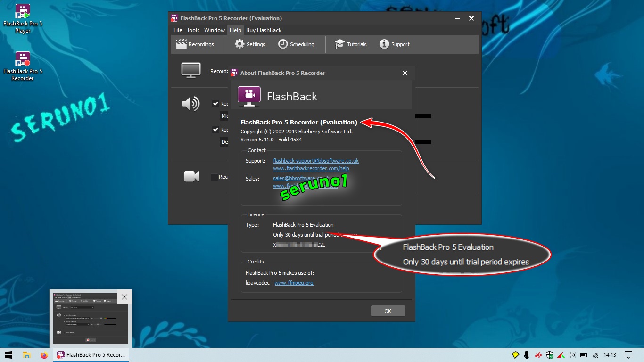Click flashback-support@bbsoftware.co.uk email link
644x362 pixels.
316,161
